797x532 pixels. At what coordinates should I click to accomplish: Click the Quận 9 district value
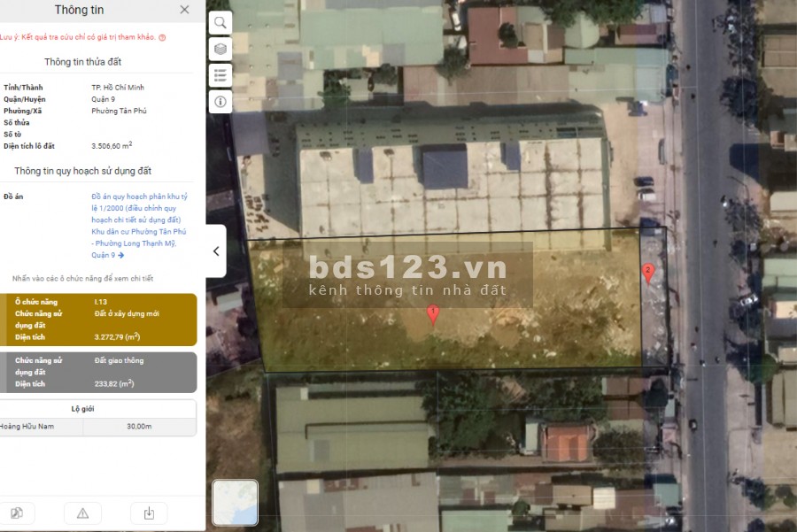[104, 99]
